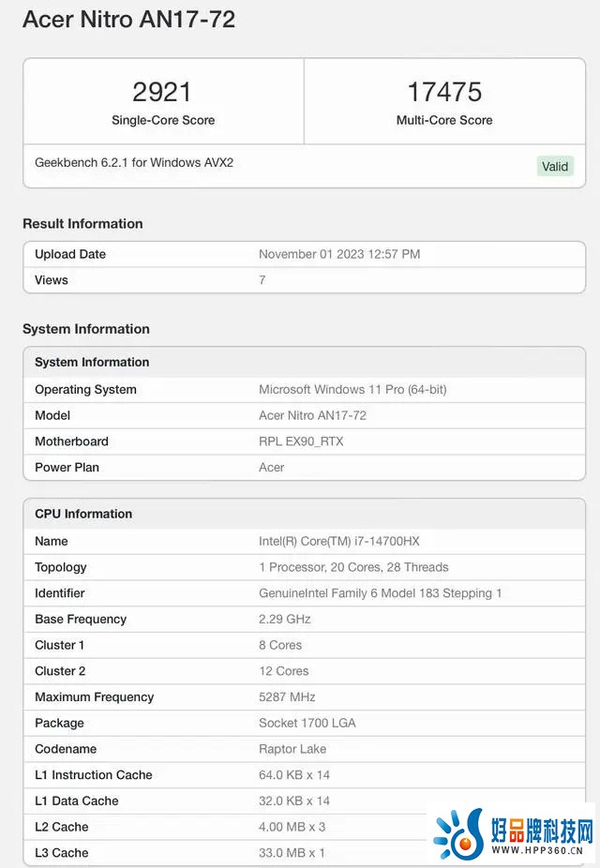Click the Base Frequency 2.29 GHz value
Viewport: 600px width, 868px height.
coord(284,620)
